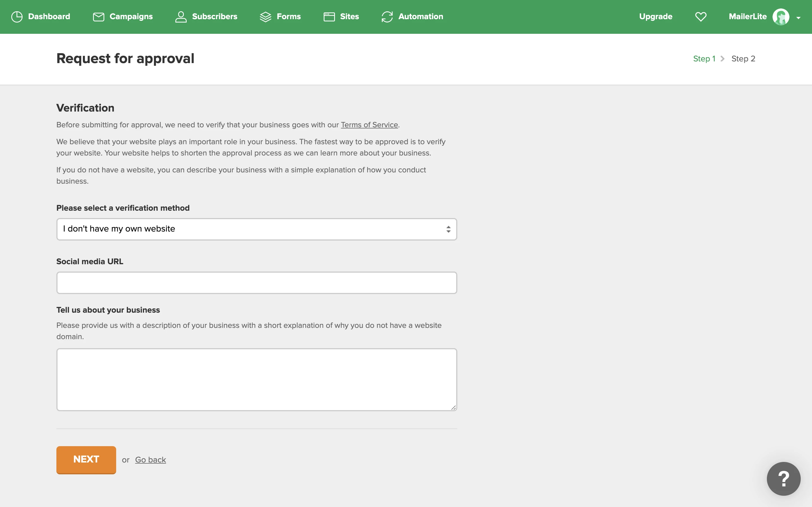Click the Upgrade link in header
Screen dimensions: 812x507
656,17
